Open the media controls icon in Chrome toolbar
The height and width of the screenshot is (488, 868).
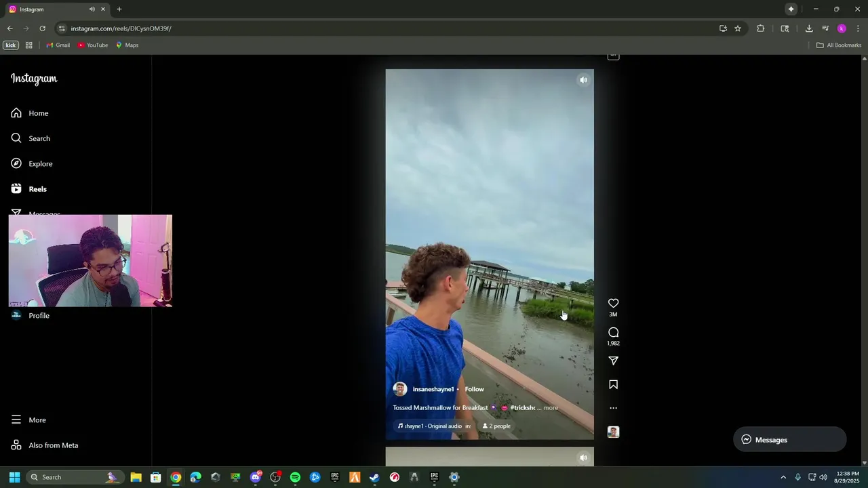pos(825,28)
